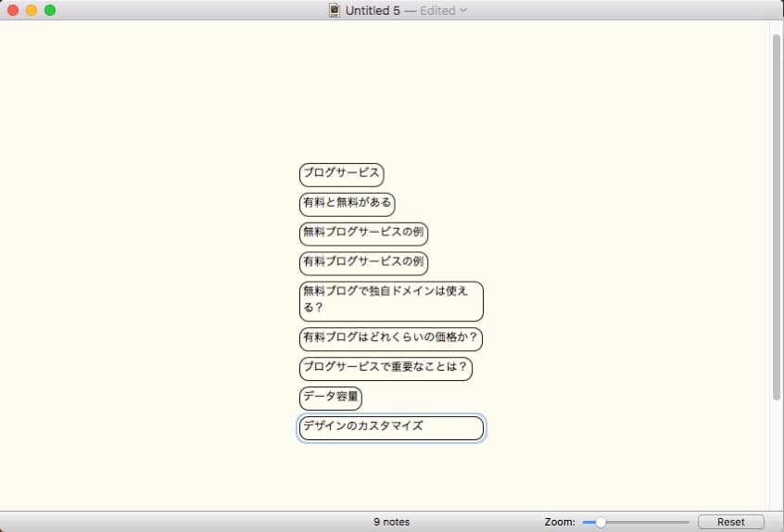Select the note "無料ブログサービスの例"
The height and width of the screenshot is (532, 784).
(363, 234)
